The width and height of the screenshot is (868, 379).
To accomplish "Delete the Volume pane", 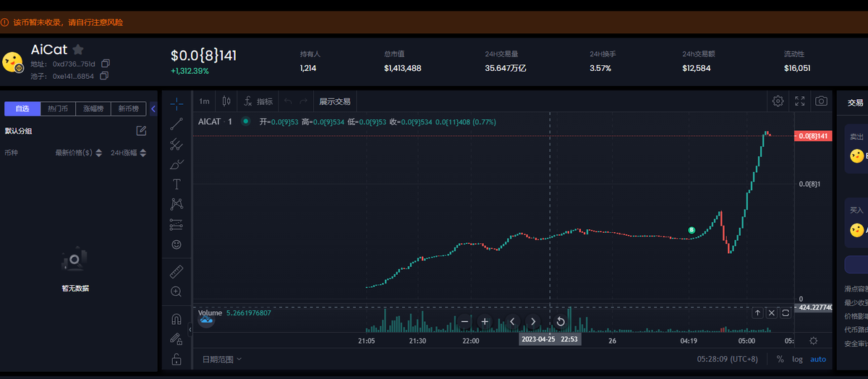I will click(x=771, y=313).
